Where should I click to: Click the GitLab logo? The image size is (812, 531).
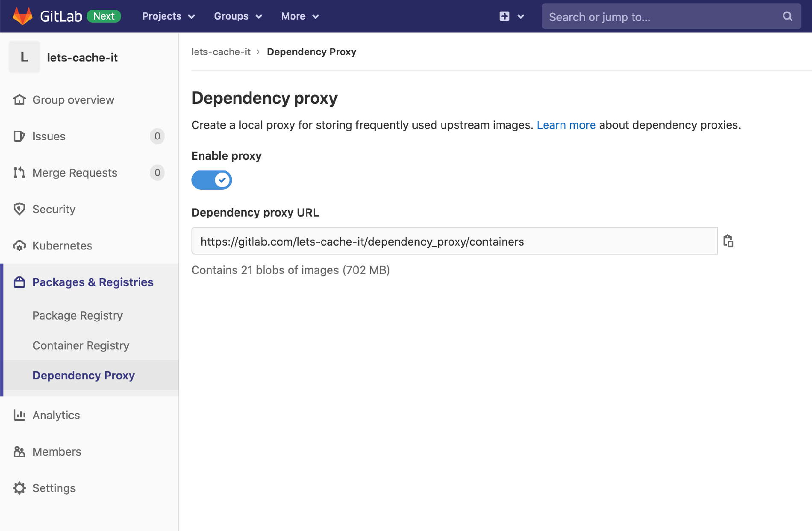tap(21, 16)
